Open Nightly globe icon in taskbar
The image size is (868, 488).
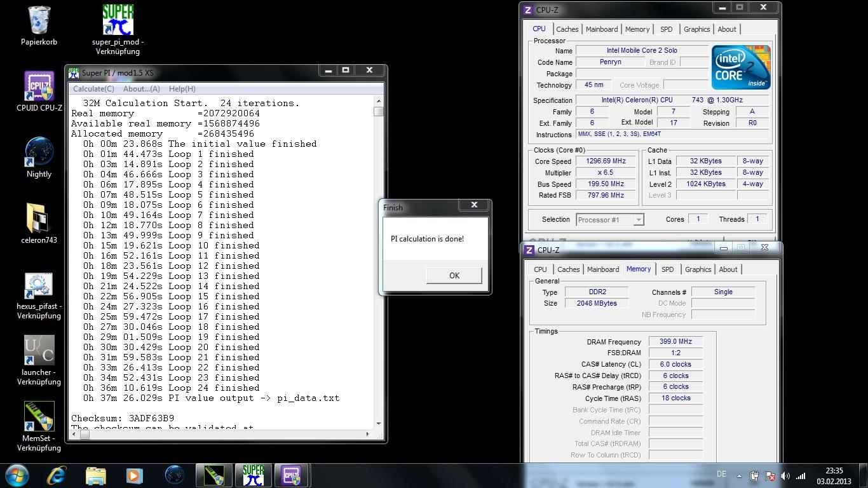(x=174, y=475)
